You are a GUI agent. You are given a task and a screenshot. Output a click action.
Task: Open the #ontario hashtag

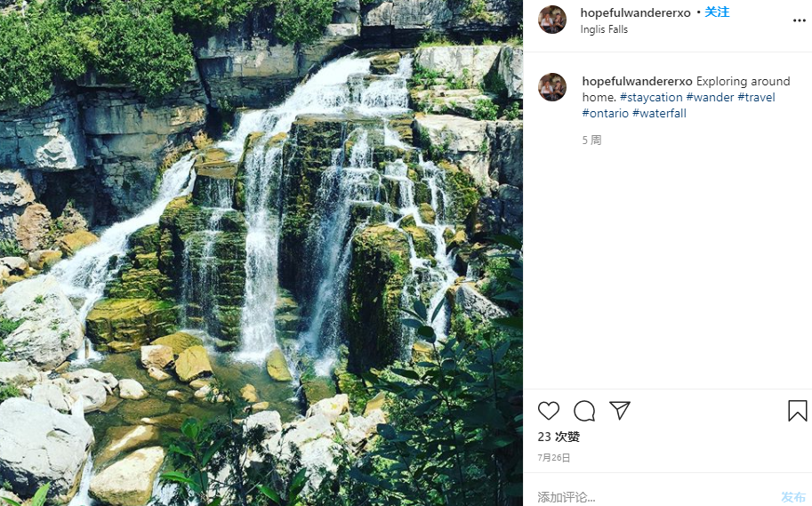(605, 114)
